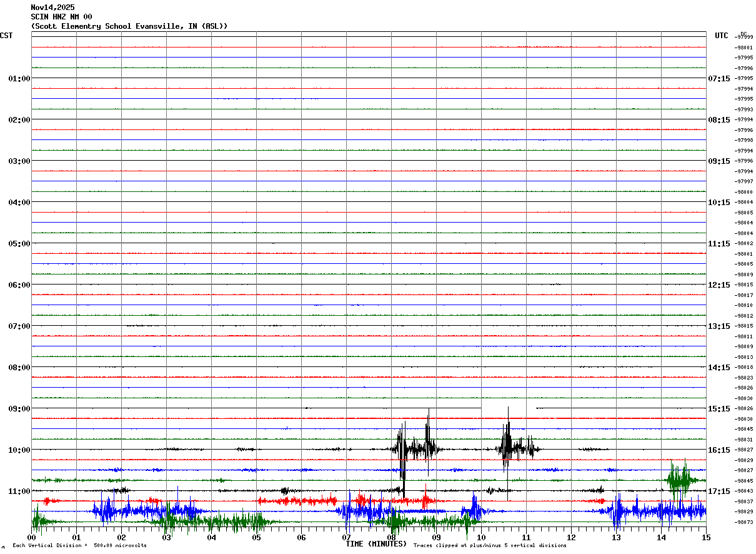756x554 pixels.
Task: Click the DC offset value -98073
Action: tap(744, 522)
